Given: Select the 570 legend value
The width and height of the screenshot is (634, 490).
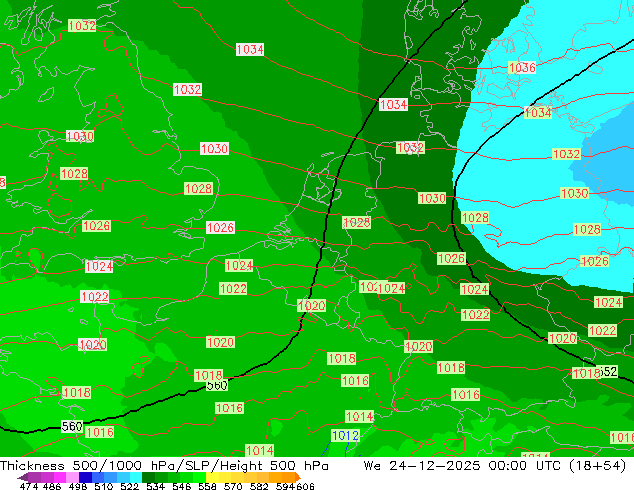Looking at the screenshot, I should click(x=233, y=486).
